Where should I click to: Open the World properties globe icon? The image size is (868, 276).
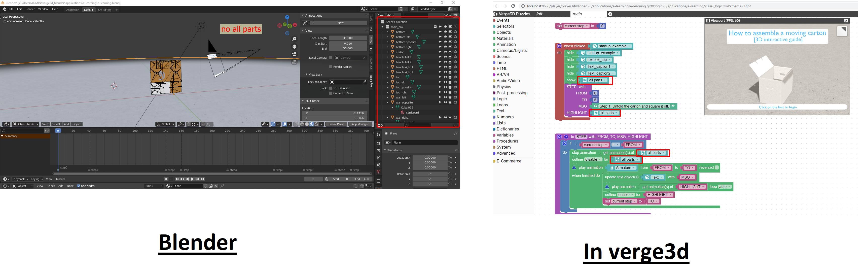coord(378,172)
